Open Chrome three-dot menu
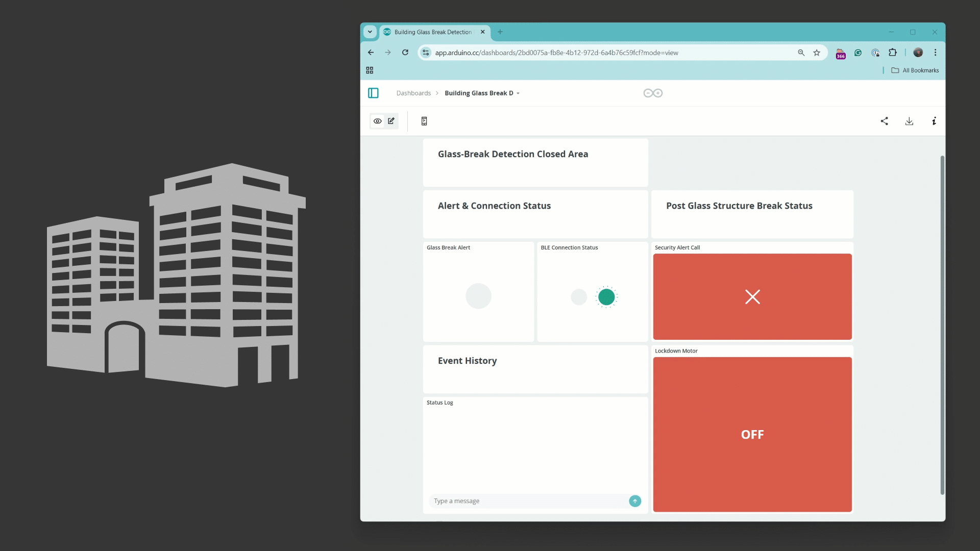The height and width of the screenshot is (551, 980). click(935, 53)
